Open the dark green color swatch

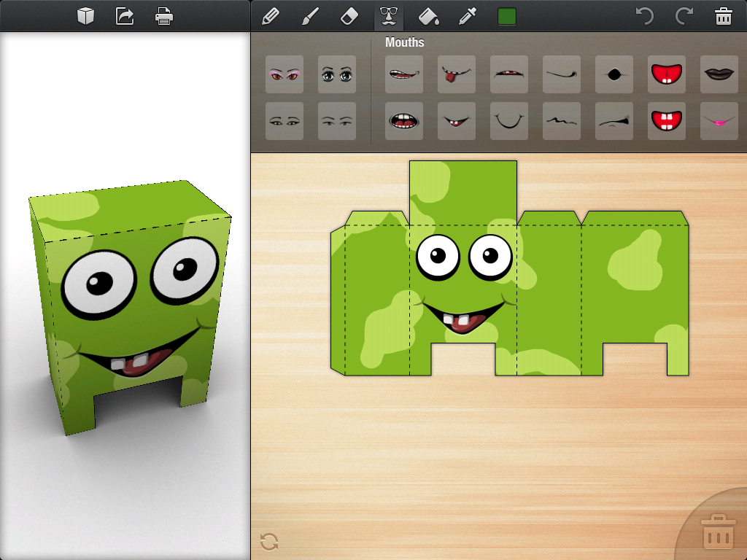click(x=507, y=16)
